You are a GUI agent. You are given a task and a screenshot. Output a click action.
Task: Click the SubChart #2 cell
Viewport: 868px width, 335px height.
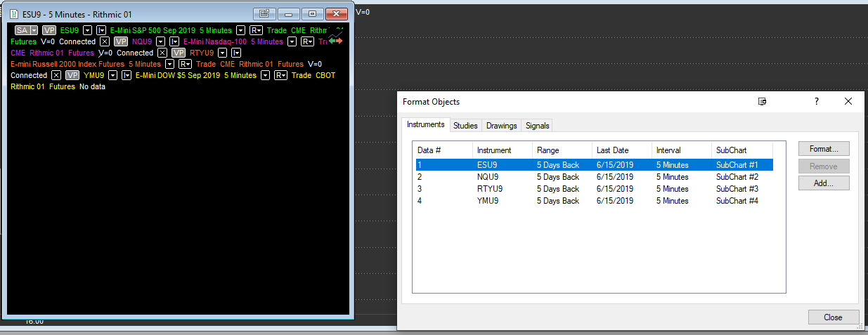tap(737, 177)
